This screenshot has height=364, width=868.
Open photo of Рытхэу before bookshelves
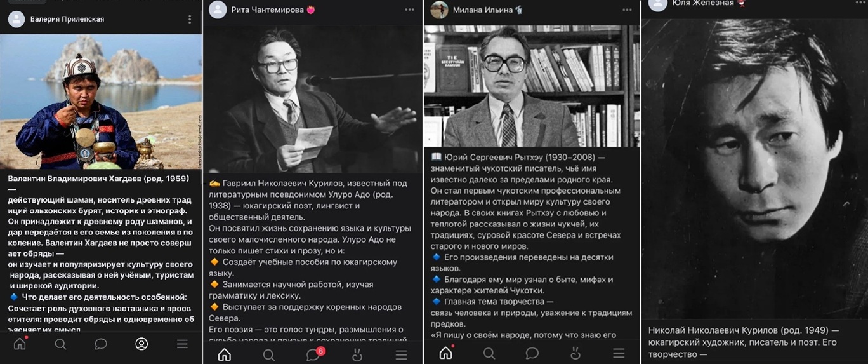click(532, 86)
